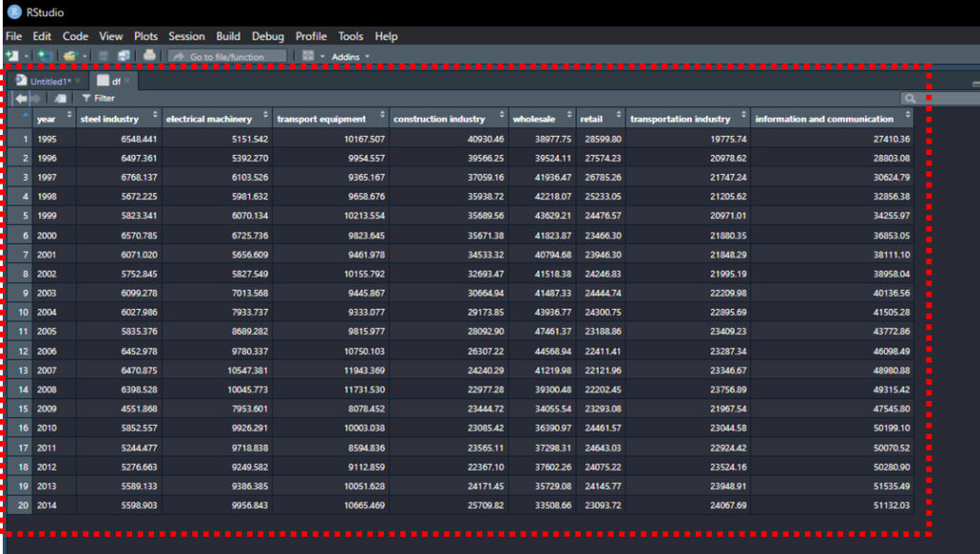Image resolution: width=980 pixels, height=554 pixels.
Task: Click the Create Project icon
Action: pos(44,56)
